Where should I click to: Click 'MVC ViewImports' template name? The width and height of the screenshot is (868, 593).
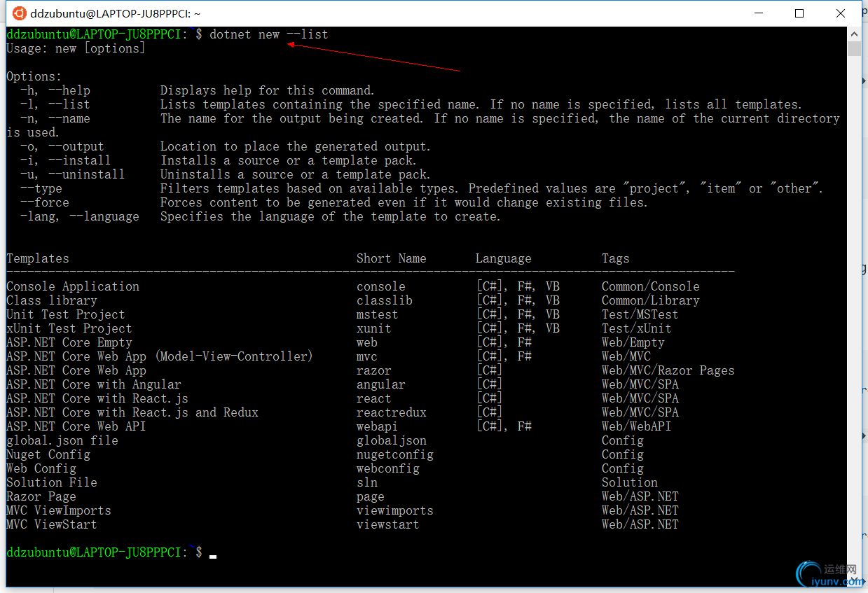pyautogui.click(x=59, y=510)
